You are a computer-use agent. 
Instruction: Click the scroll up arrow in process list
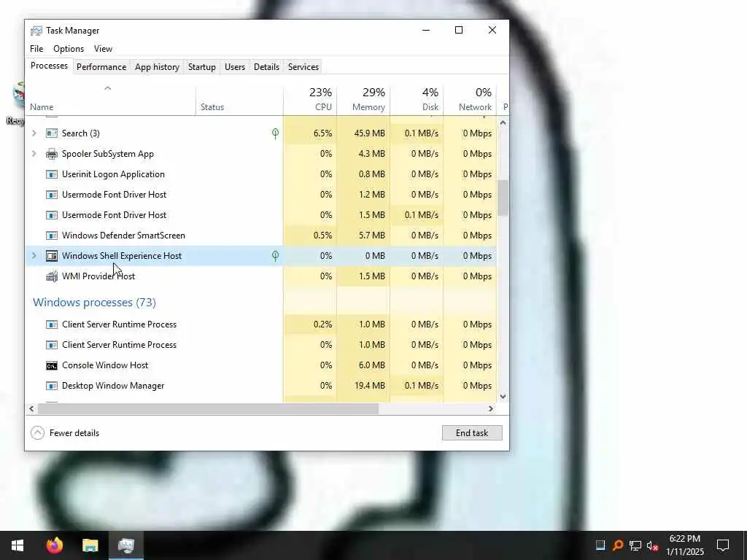pos(503,122)
